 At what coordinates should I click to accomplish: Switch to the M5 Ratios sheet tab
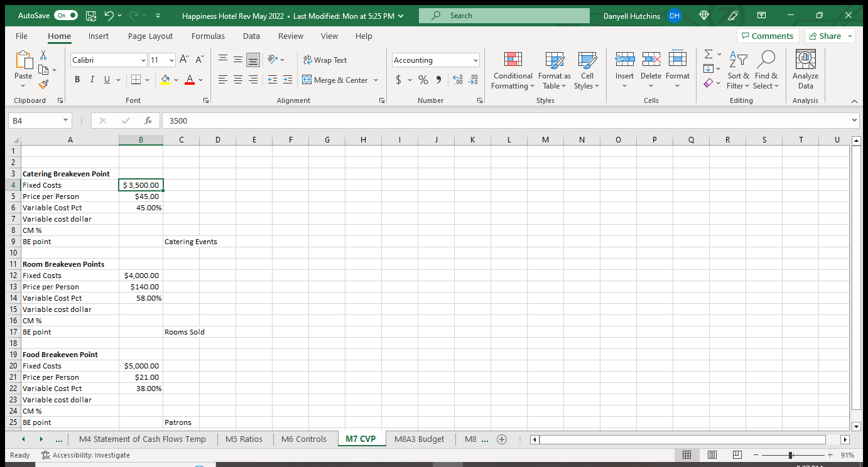coord(244,439)
